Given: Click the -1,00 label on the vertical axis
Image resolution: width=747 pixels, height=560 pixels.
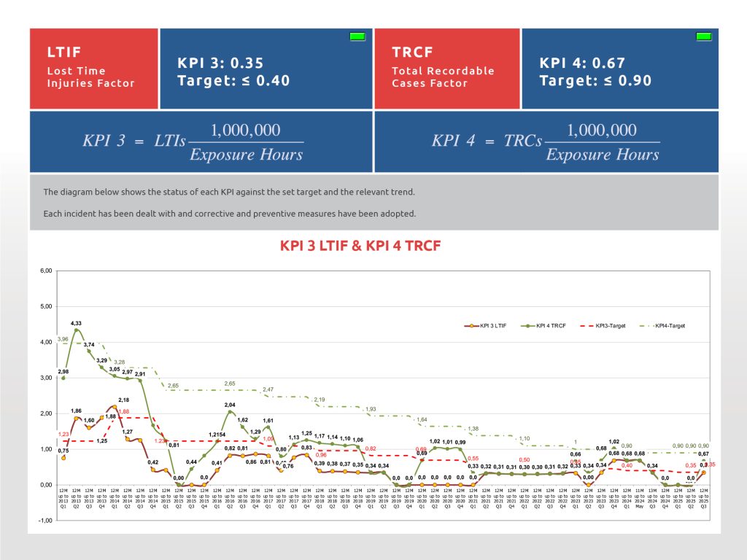Looking at the screenshot, I should pyautogui.click(x=45, y=521).
